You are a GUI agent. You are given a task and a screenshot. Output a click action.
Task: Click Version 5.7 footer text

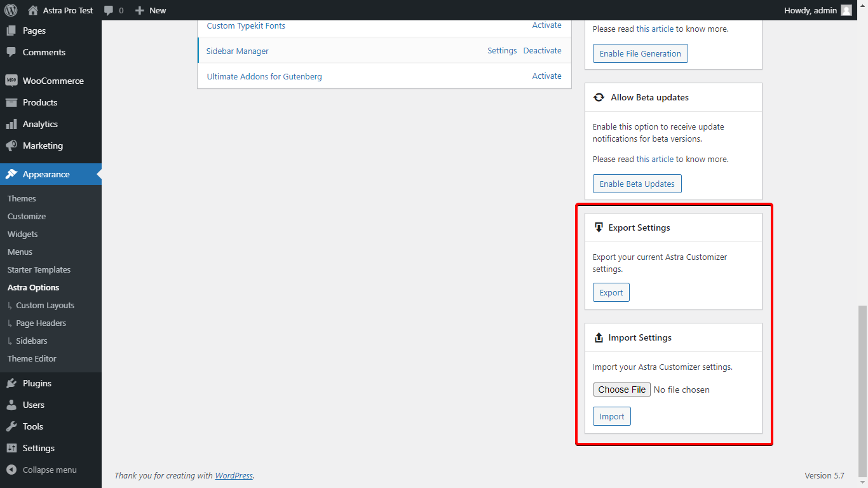click(x=824, y=475)
